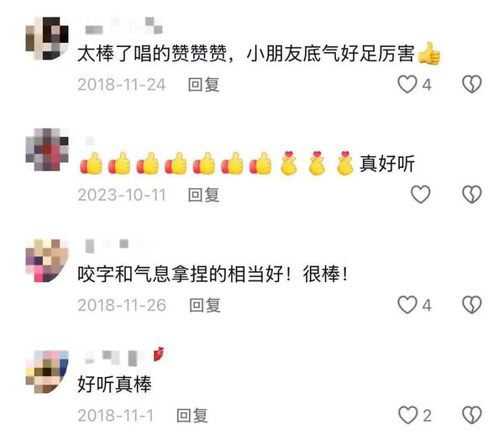Dislike the 2018-11-24 comment via broken heart
504x440 pixels.
click(x=472, y=85)
